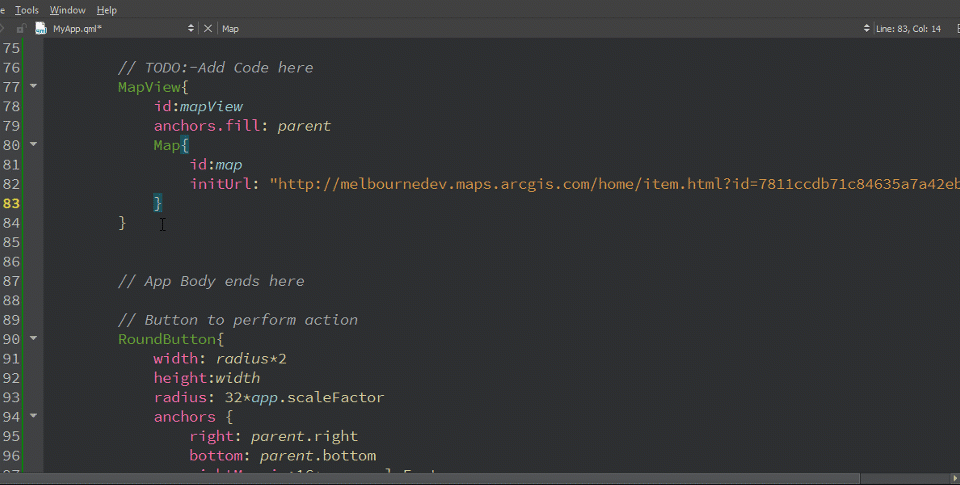The image size is (960, 485).
Task: Click the 'id:map' line
Action: coord(216,165)
